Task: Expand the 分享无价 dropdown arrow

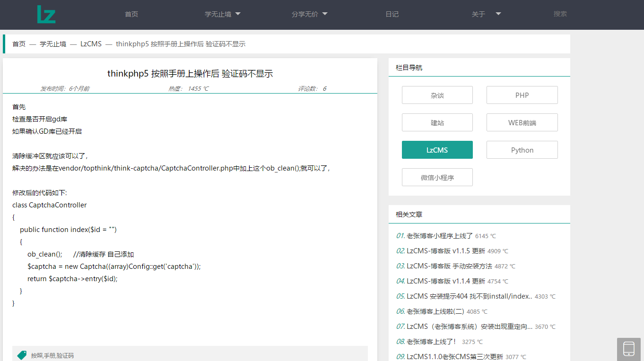Action: (325, 14)
